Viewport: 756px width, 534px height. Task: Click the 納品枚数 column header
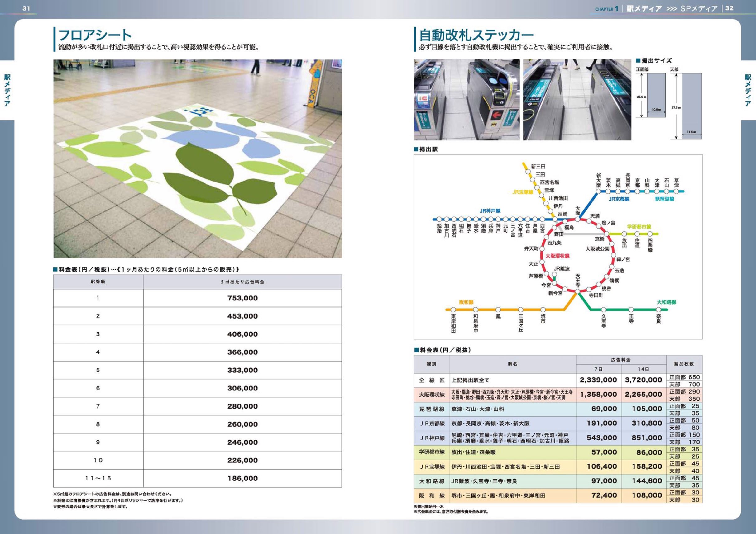tap(684, 364)
